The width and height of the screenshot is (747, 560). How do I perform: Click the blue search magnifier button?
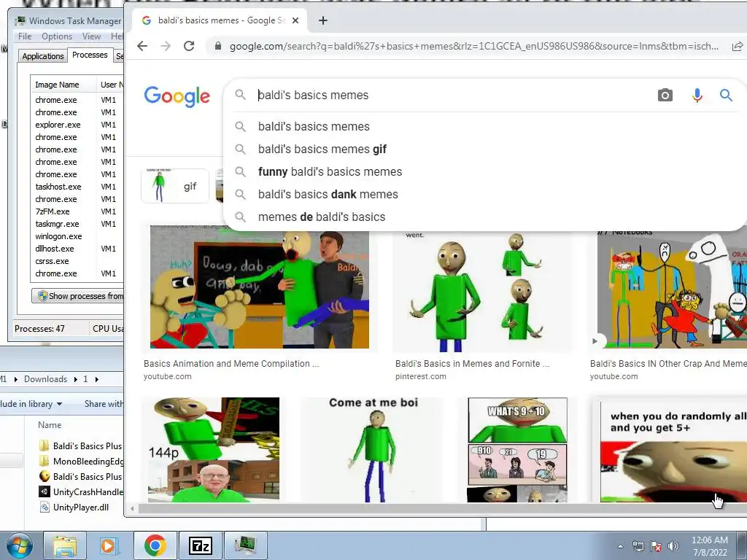726,96
